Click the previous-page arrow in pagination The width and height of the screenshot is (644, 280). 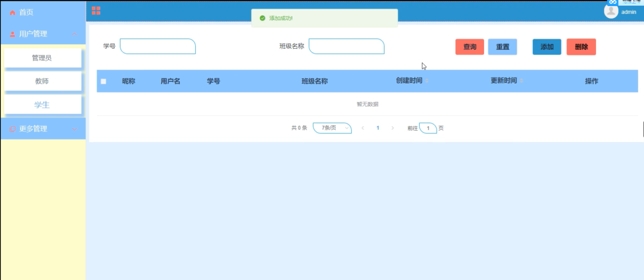tap(363, 128)
